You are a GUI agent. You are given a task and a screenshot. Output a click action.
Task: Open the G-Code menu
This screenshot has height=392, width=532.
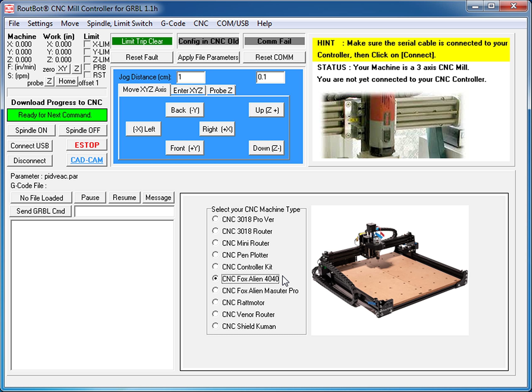pos(173,23)
